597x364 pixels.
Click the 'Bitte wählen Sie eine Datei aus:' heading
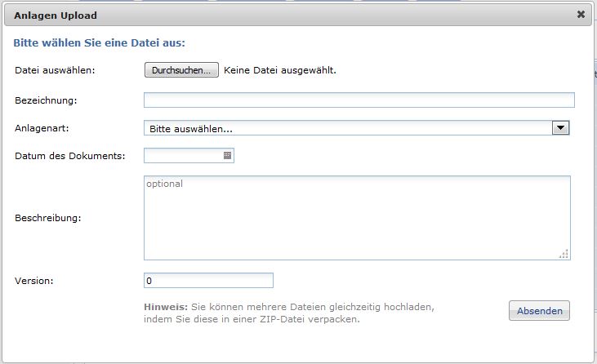coord(100,42)
